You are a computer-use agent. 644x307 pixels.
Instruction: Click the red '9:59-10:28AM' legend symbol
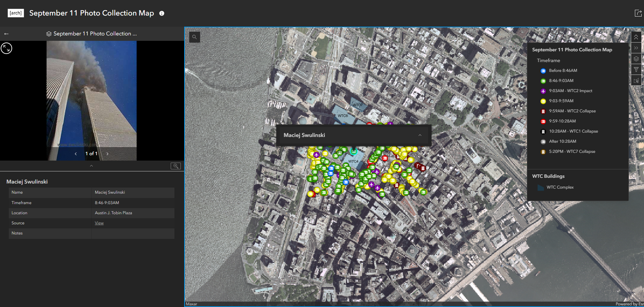(543, 121)
